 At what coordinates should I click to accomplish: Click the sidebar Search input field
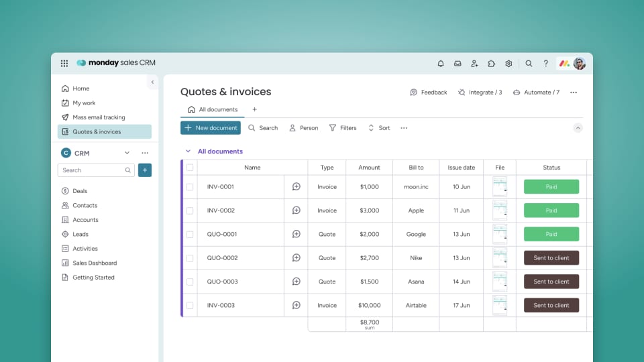click(96, 170)
